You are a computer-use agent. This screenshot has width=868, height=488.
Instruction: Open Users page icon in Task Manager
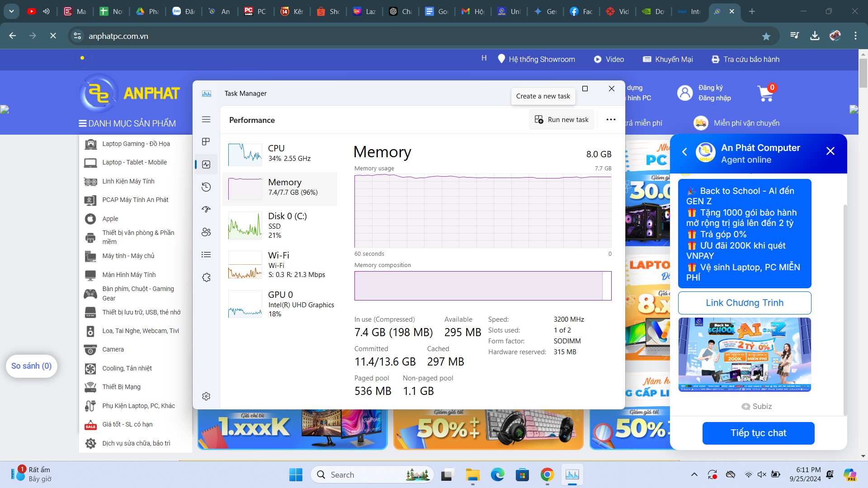coord(206,232)
